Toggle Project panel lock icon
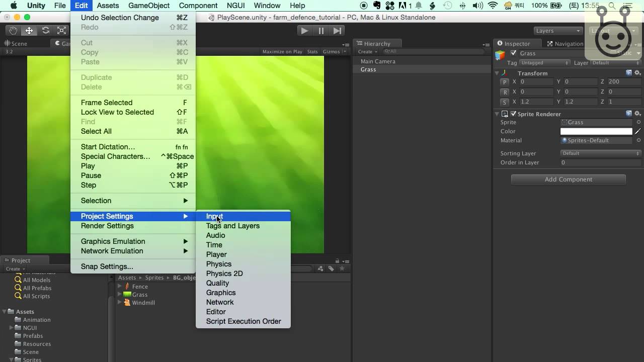Viewport: 644px width, 362px height. [x=337, y=260]
